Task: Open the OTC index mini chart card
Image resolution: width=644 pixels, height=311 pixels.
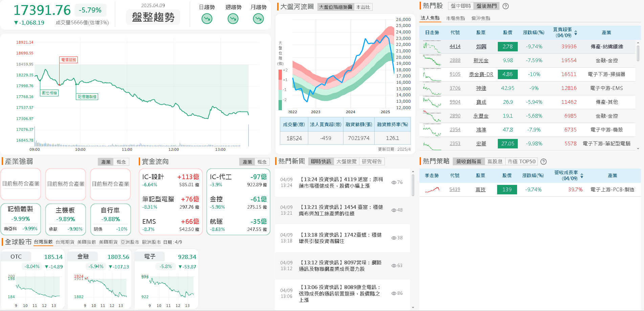Action: [x=32, y=279]
